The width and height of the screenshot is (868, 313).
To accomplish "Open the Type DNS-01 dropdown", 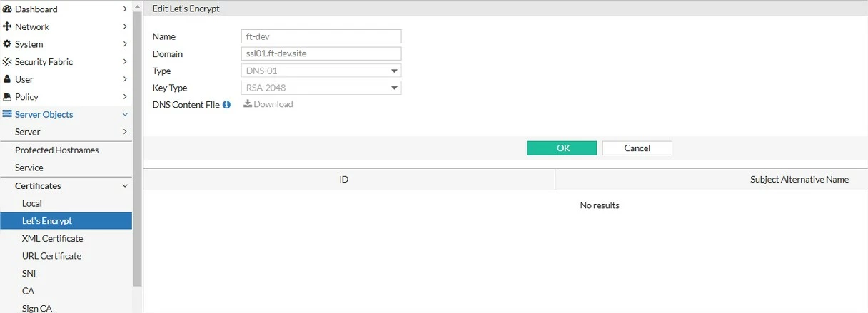I will pyautogui.click(x=321, y=71).
